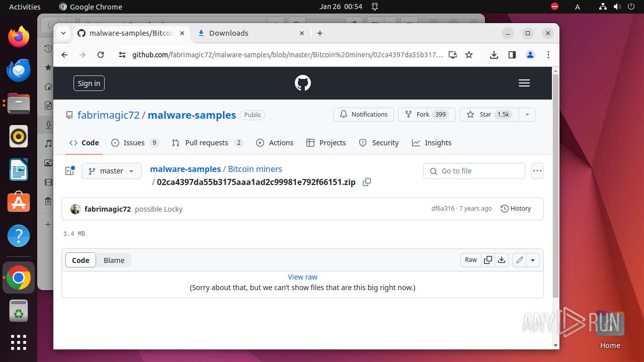Copy file path with the clipboard icon
This screenshot has height=362, width=644.
367,182
